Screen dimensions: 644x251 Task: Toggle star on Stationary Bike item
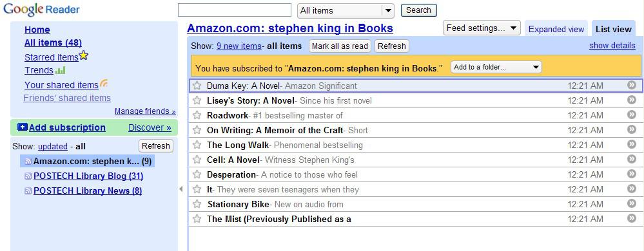point(197,204)
